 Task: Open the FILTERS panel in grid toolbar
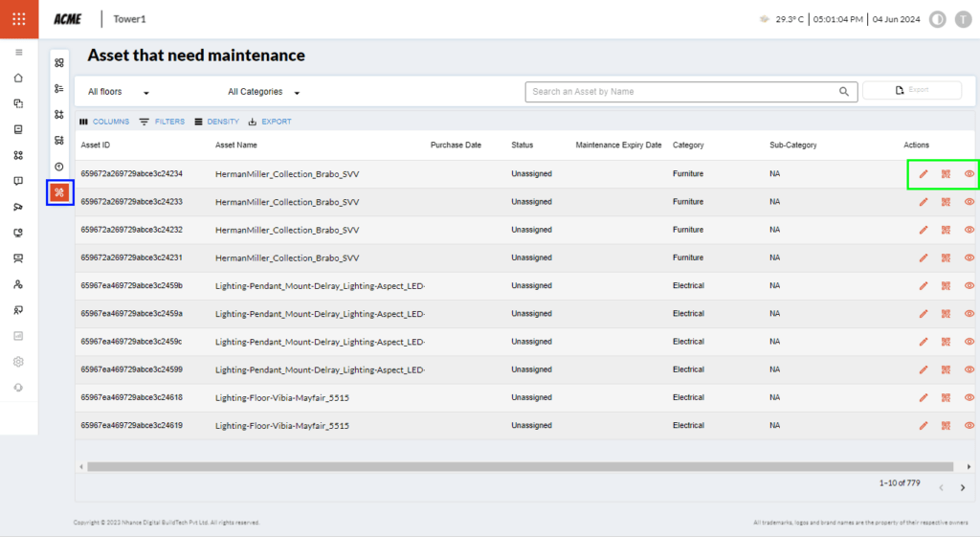[162, 122]
